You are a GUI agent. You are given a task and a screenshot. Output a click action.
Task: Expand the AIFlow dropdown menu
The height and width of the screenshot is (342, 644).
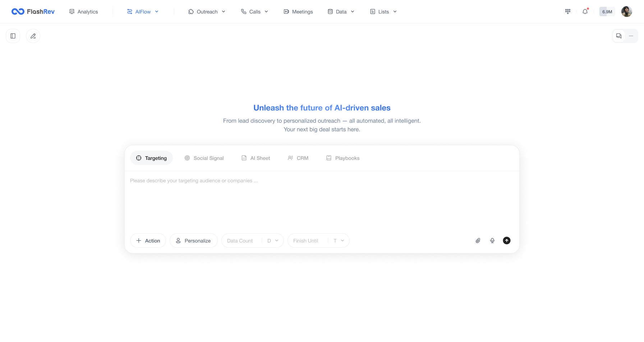[143, 11]
